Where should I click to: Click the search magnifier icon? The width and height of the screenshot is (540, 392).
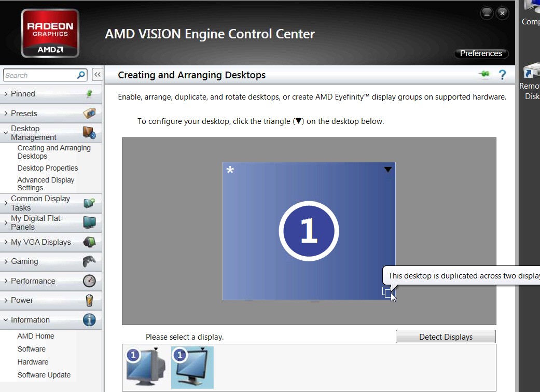click(x=81, y=75)
